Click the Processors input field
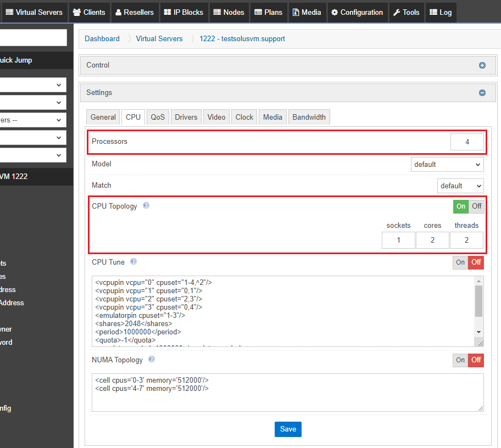This screenshot has height=448, width=501. pos(467,142)
